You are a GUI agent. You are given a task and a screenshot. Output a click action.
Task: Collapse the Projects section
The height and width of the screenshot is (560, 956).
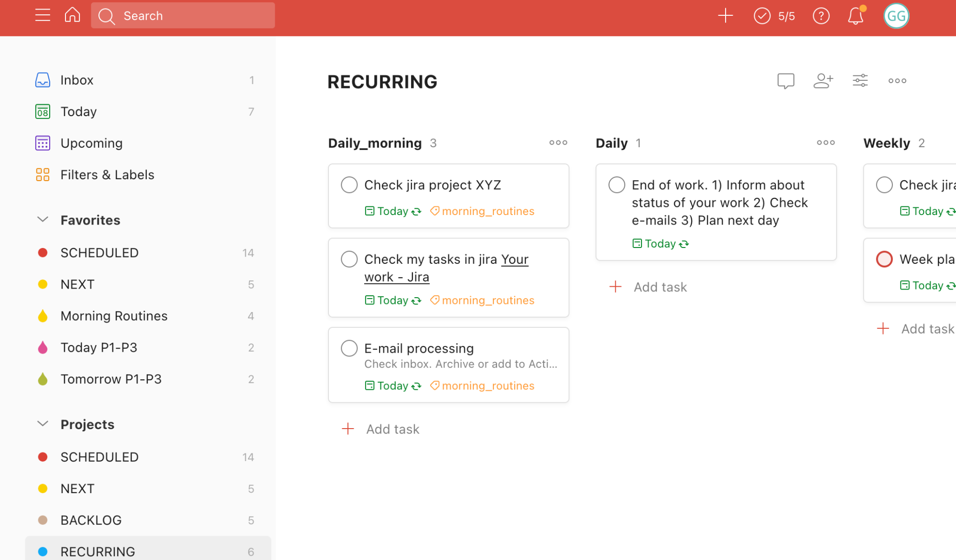click(41, 424)
